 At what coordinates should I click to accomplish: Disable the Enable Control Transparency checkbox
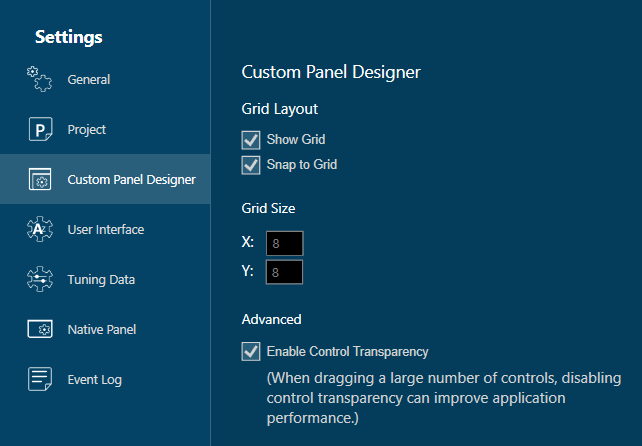[251, 351]
